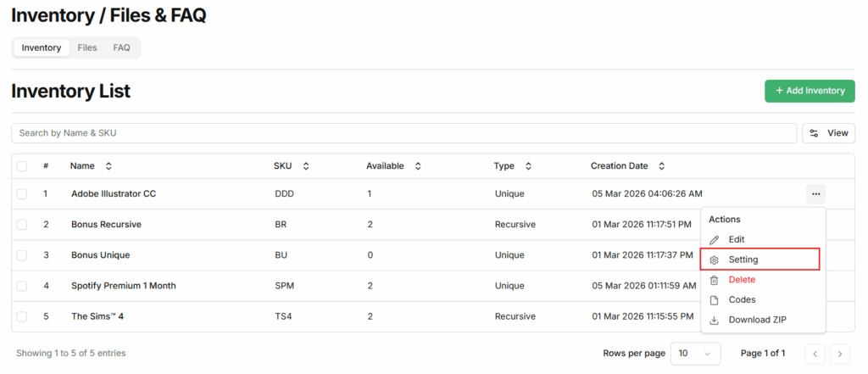This screenshot has height=374, width=868.
Task: Click the gear Setting icon in Actions menu
Action: pyautogui.click(x=714, y=260)
